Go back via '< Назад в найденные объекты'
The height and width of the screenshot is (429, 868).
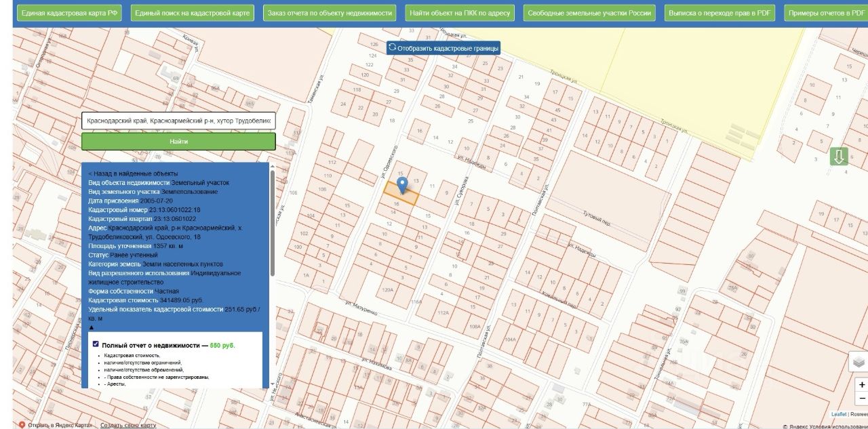coord(133,173)
